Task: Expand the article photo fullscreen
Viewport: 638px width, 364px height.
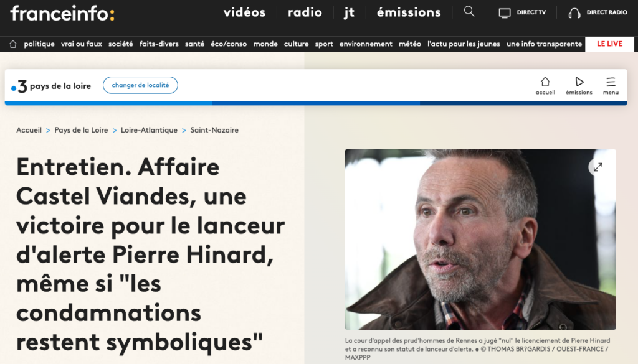Action: (x=598, y=167)
